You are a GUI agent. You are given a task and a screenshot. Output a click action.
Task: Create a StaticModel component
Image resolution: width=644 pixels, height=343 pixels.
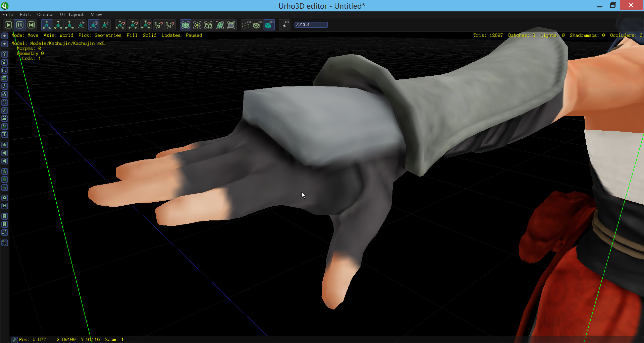5,78
